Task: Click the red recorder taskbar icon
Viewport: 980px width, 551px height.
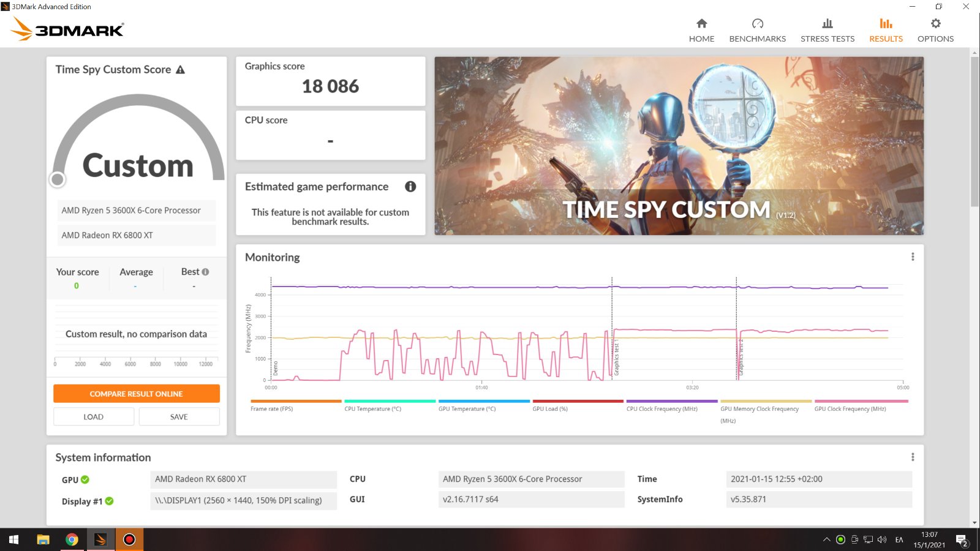Action: click(129, 539)
